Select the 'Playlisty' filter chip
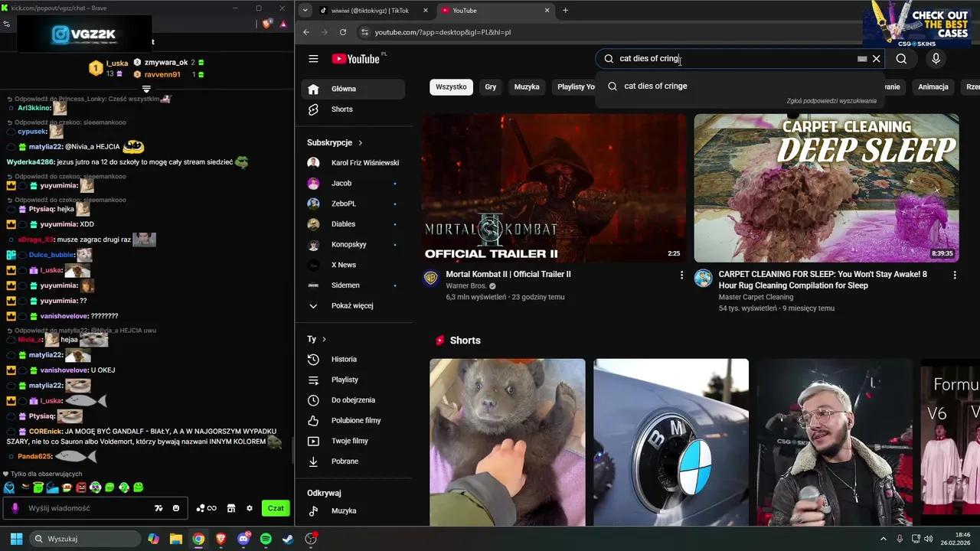This screenshot has width=980, height=551. coord(574,87)
